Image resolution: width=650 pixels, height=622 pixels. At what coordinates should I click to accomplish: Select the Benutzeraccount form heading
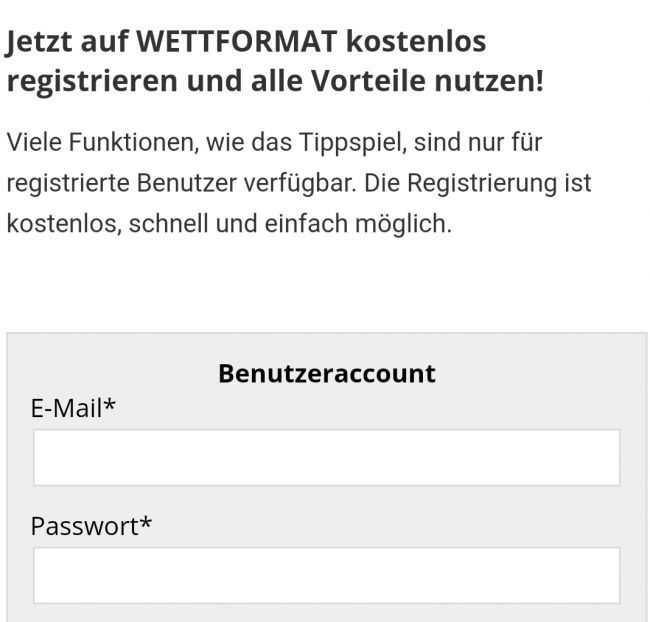point(326,374)
